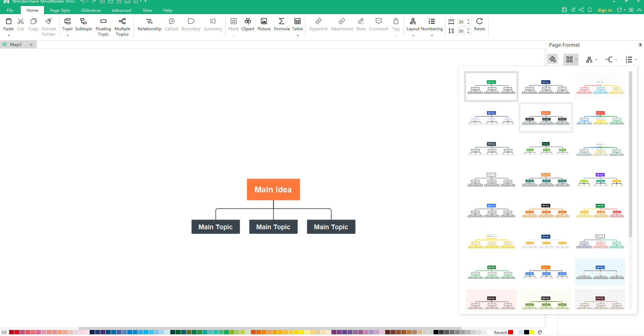
Task: Open the numbering list dropdown in Page Format
Action: [x=631, y=59]
